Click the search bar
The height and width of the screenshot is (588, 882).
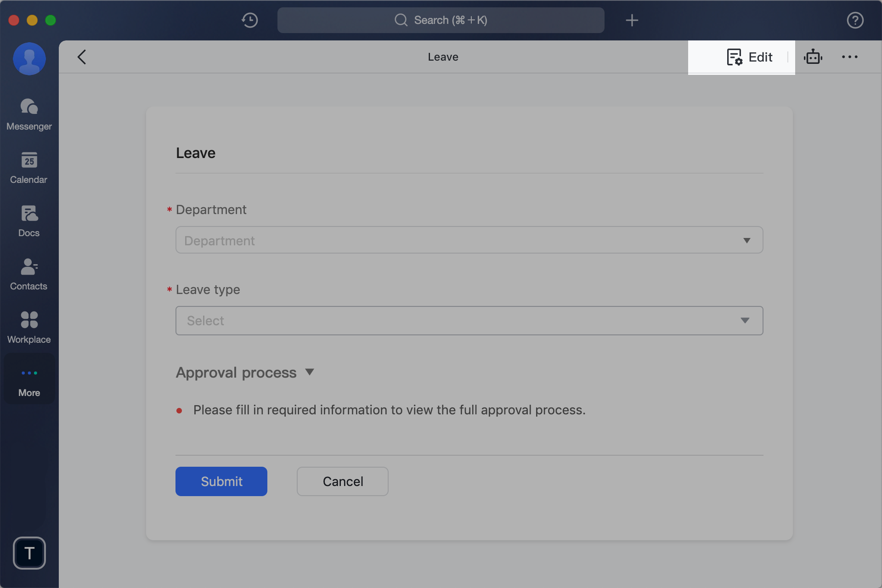tap(441, 20)
